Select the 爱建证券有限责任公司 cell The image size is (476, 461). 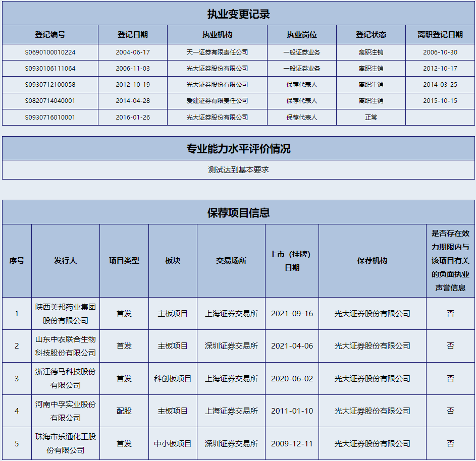217,101
